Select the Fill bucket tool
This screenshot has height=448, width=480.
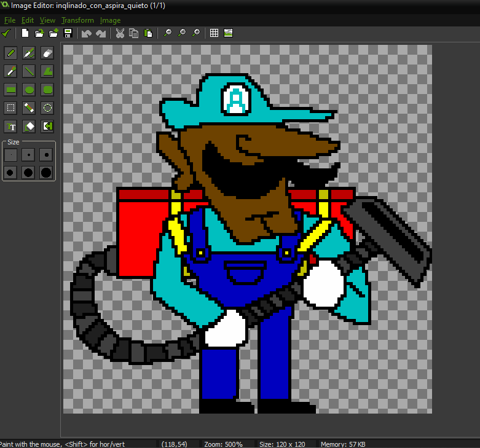pyautogui.click(x=29, y=127)
